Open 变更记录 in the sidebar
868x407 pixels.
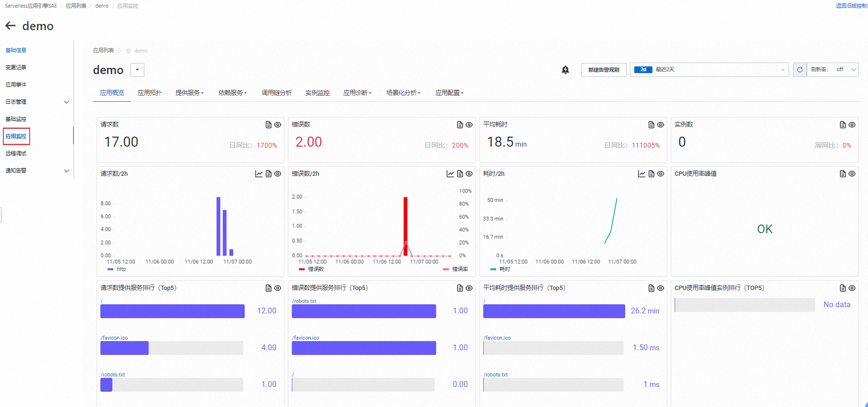click(16, 67)
